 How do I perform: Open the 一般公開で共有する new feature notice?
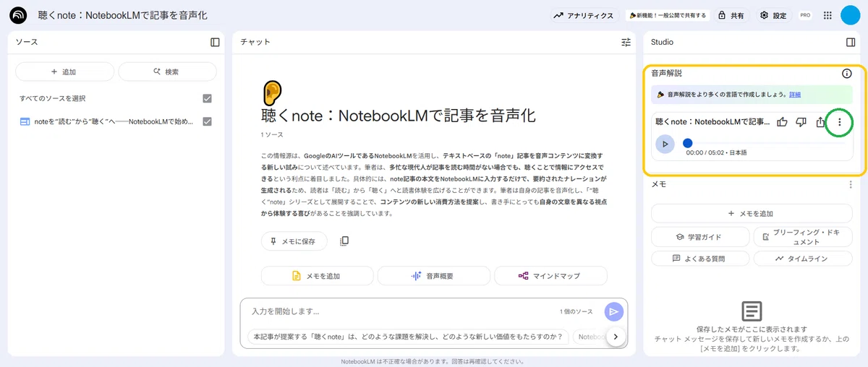click(x=666, y=15)
